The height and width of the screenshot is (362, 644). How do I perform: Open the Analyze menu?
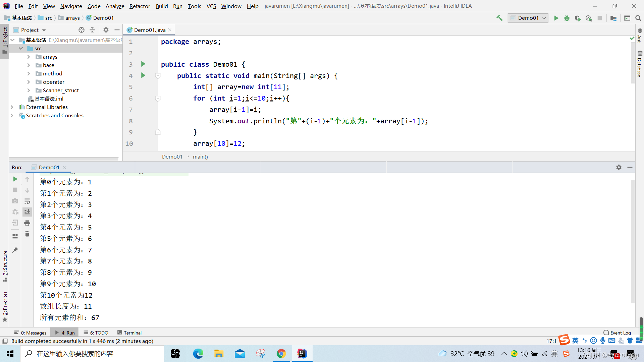[x=115, y=6]
